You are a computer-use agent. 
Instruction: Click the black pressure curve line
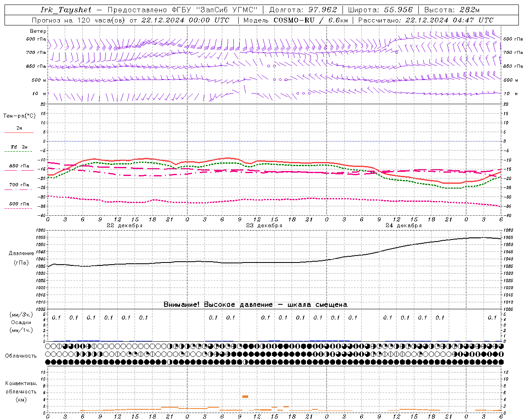[275, 262]
